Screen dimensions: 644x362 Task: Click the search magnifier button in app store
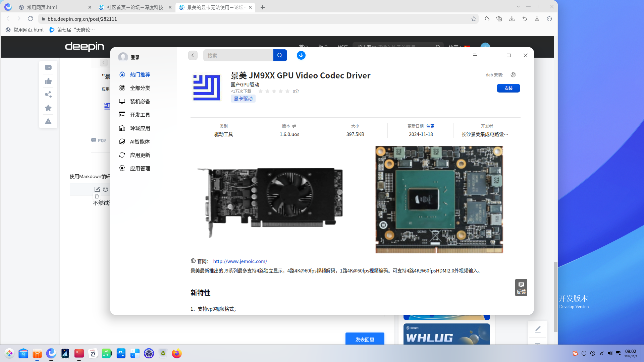coord(280,55)
